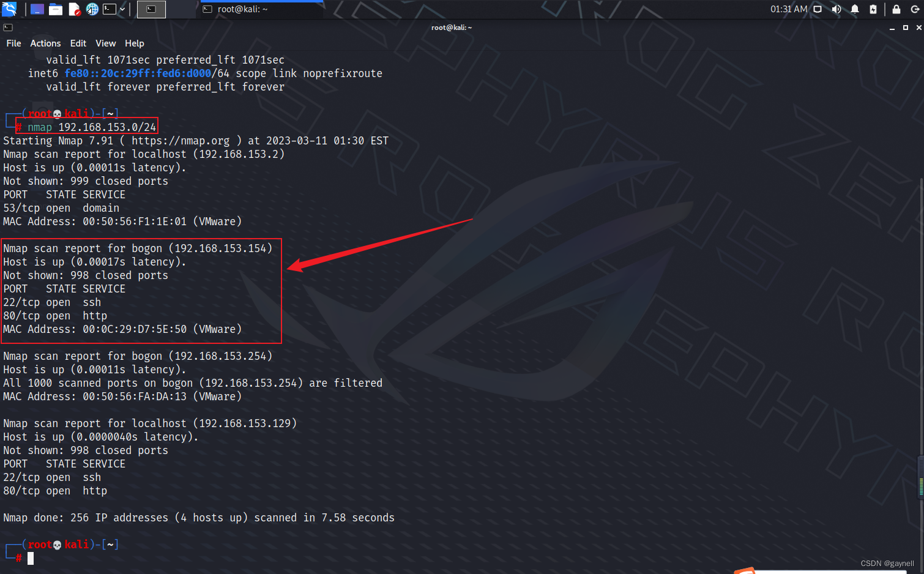Click MAC address 00:0C:29:D7:5E:50

[x=135, y=329]
